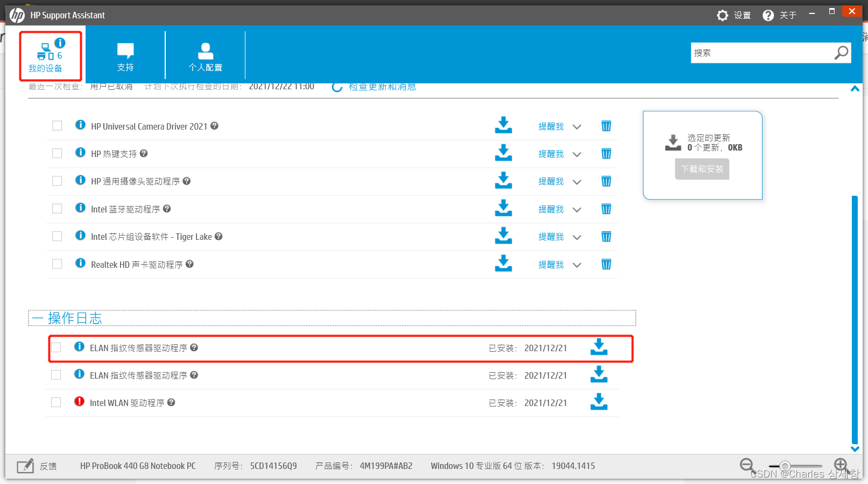The width and height of the screenshot is (868, 484).
Task: Open 支持 tab
Action: pos(125,56)
